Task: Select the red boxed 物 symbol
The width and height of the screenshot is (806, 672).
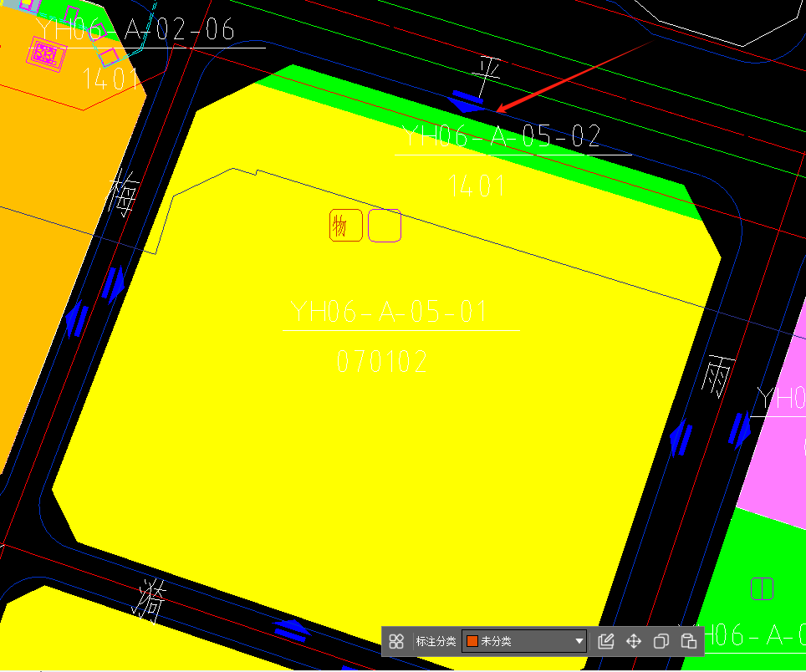Action: 345,226
